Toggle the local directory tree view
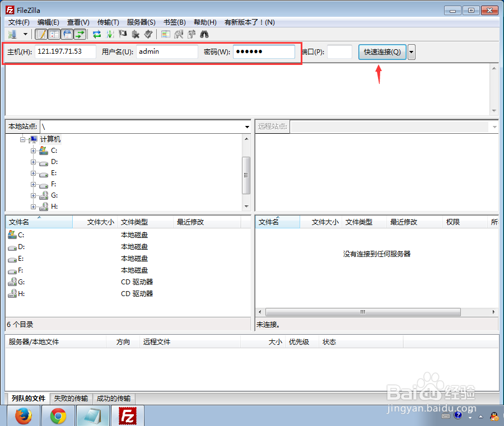Image resolution: width=504 pixels, height=426 pixels. click(54, 34)
